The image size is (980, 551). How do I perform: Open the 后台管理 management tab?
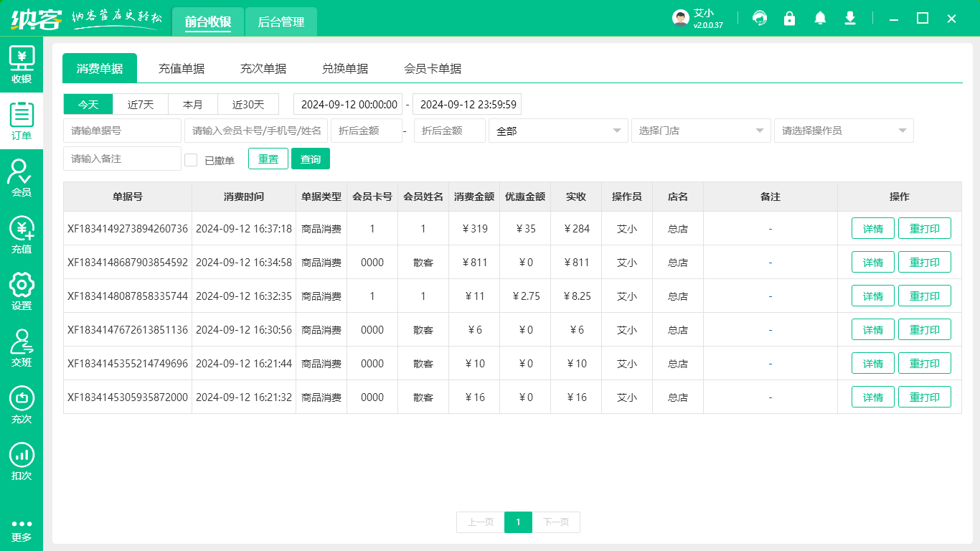click(x=281, y=22)
